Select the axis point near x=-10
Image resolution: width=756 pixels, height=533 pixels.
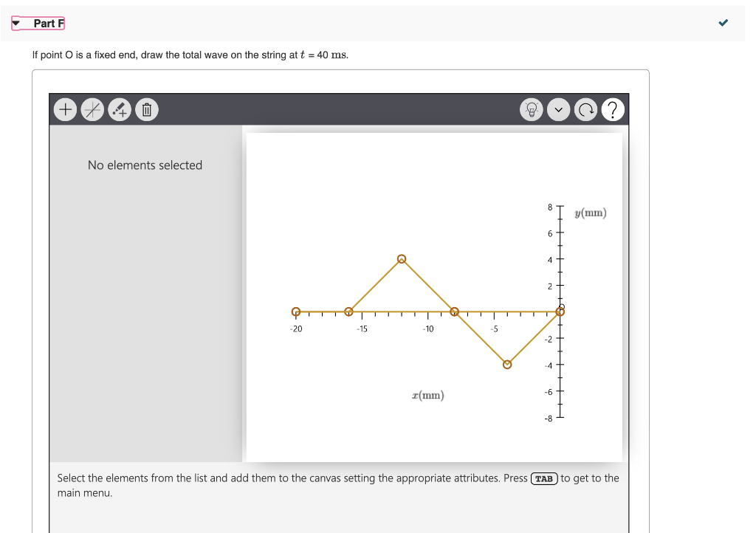[454, 312]
